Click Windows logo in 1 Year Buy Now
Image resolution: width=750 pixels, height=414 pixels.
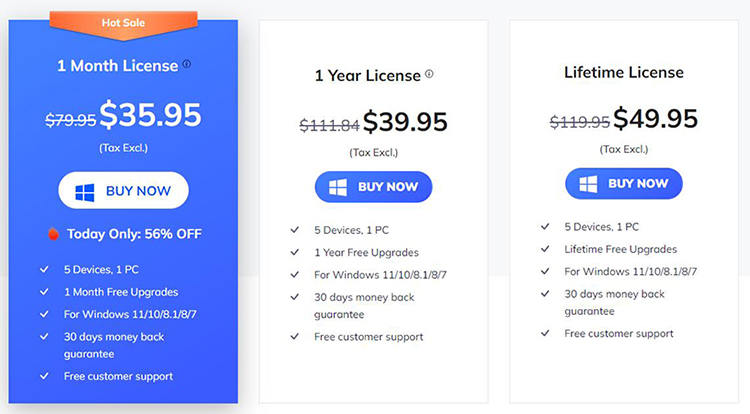click(x=338, y=187)
